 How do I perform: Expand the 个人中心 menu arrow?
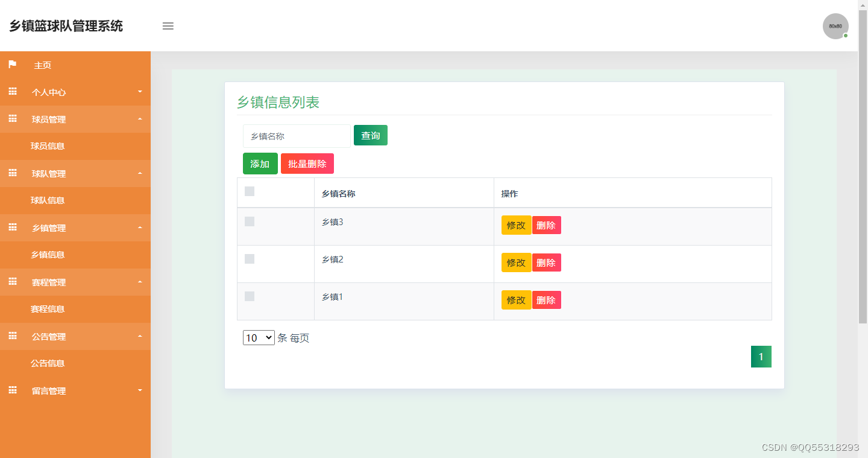pyautogui.click(x=140, y=92)
